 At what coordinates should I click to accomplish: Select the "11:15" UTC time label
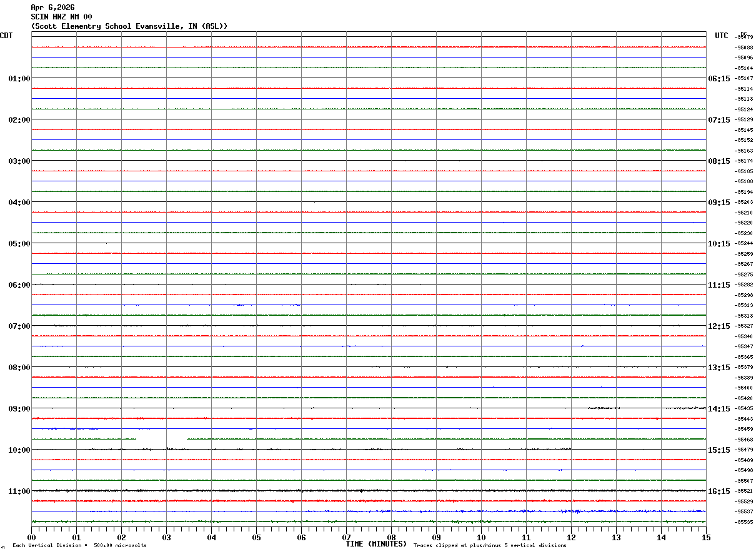pyautogui.click(x=719, y=285)
